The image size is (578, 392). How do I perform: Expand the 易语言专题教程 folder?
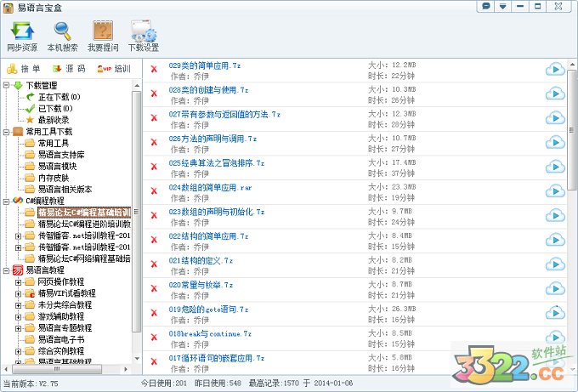(18, 328)
